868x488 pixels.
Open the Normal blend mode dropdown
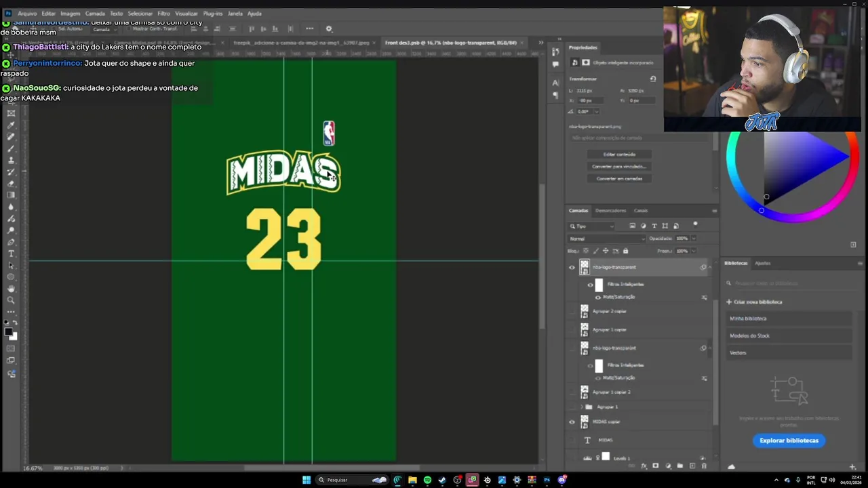[607, 239]
